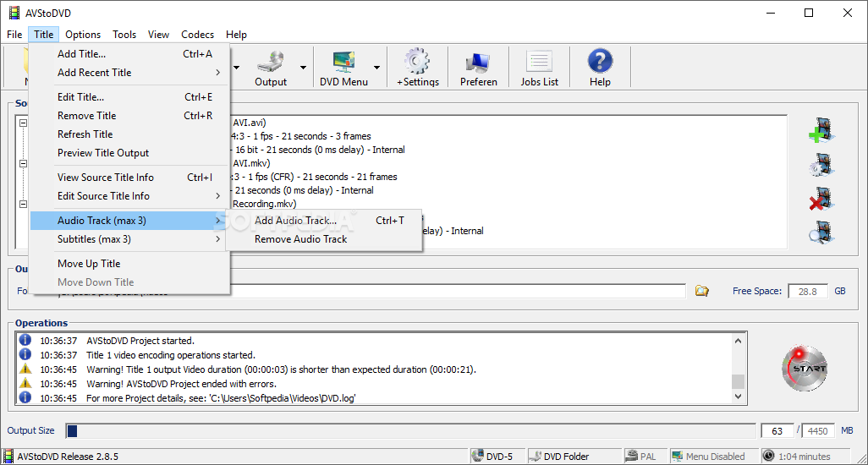Image resolution: width=868 pixels, height=465 pixels.
Task: Click the blue Help question mark icon
Action: click(600, 61)
